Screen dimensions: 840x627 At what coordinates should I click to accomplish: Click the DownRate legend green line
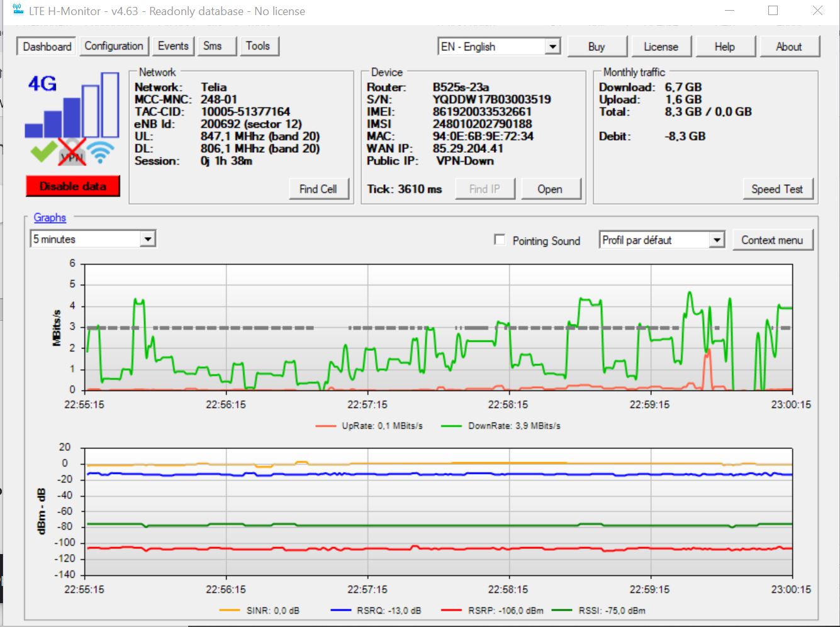click(452, 426)
